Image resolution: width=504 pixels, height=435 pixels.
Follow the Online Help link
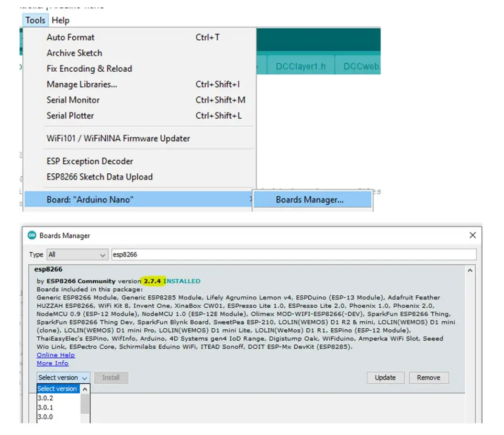point(55,355)
